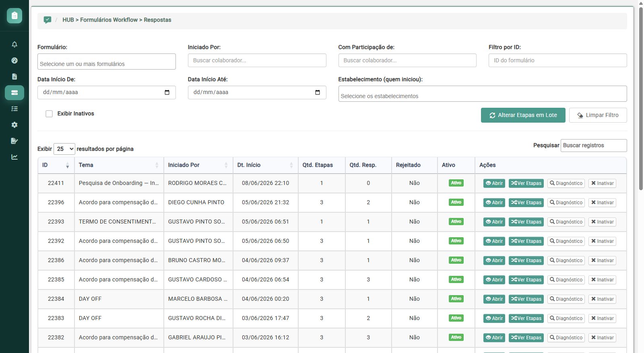The width and height of the screenshot is (644, 353).
Task: Click Abrir for record 22411
Action: pos(494,183)
